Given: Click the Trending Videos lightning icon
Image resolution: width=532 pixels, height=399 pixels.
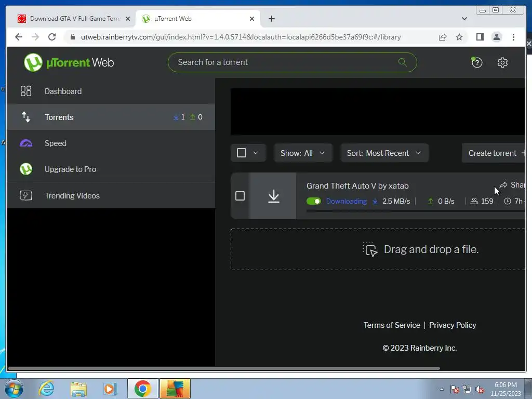Looking at the screenshot, I should point(26,195).
